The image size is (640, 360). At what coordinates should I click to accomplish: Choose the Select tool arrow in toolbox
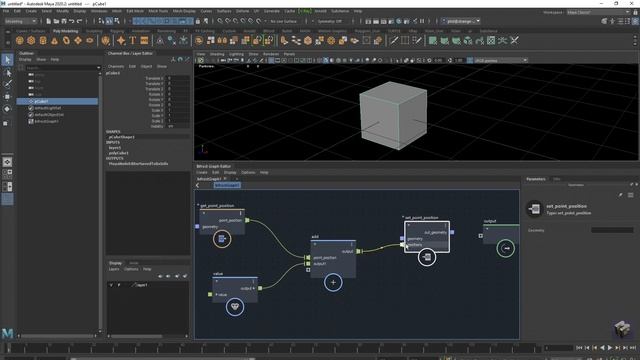tap(7, 60)
